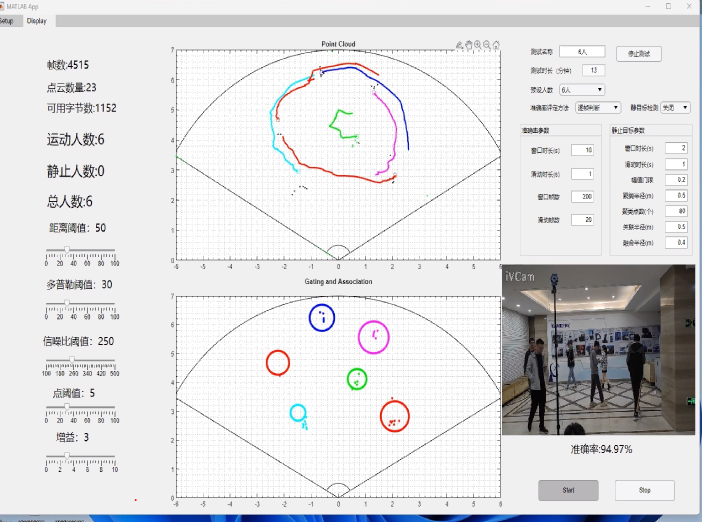Switch to the Setup tab
Image resolution: width=702 pixels, height=522 pixels.
point(7,20)
